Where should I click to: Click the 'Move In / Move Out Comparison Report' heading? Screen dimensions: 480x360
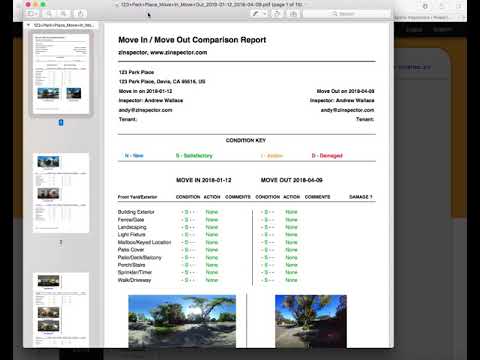coord(192,40)
